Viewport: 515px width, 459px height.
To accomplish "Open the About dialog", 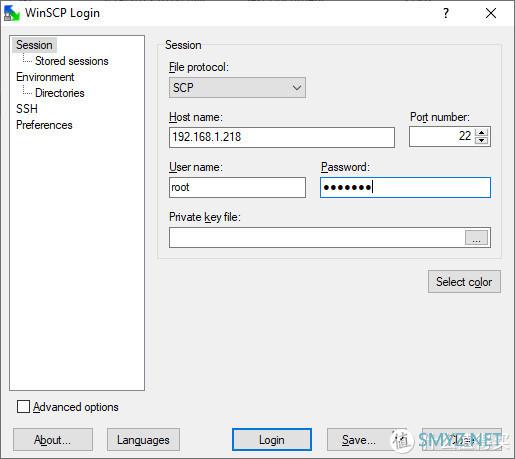I will point(53,440).
